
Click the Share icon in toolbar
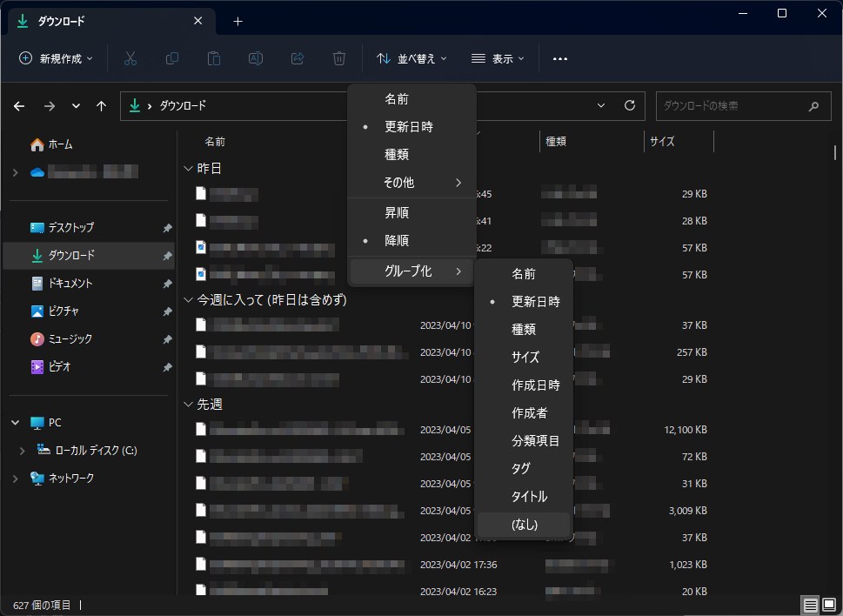tap(298, 58)
